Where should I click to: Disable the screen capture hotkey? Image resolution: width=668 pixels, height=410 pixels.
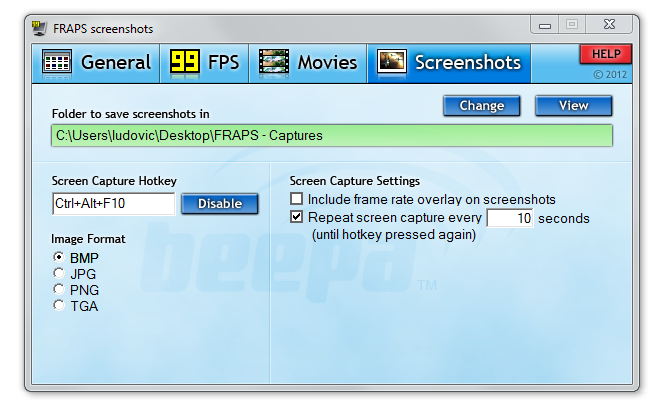coord(220,204)
